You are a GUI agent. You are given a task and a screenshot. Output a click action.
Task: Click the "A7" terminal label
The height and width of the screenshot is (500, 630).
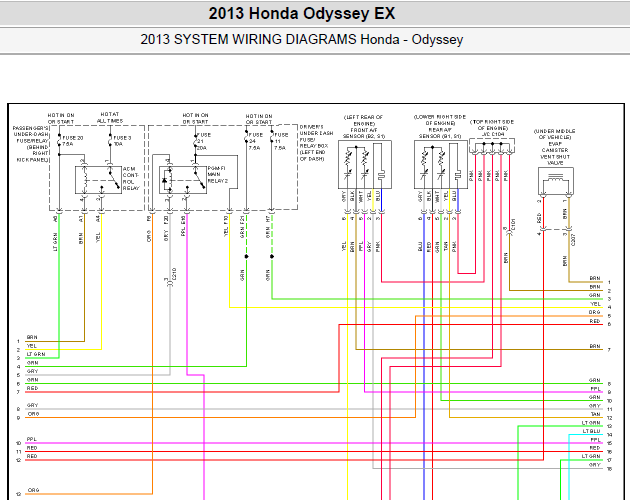(x=80, y=219)
